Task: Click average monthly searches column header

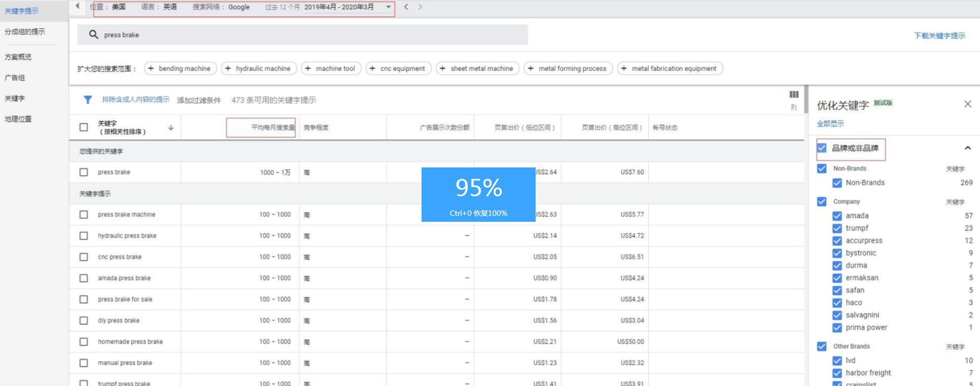Action: coord(273,128)
